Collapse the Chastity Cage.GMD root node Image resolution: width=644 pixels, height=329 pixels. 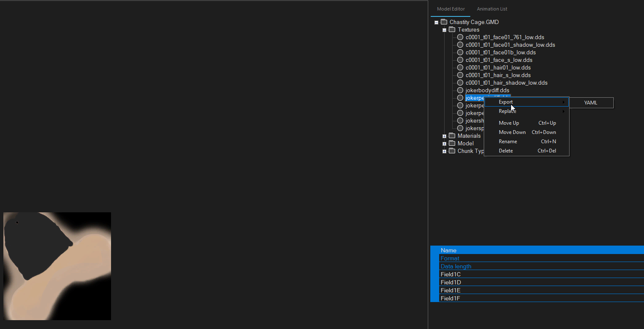(436, 22)
